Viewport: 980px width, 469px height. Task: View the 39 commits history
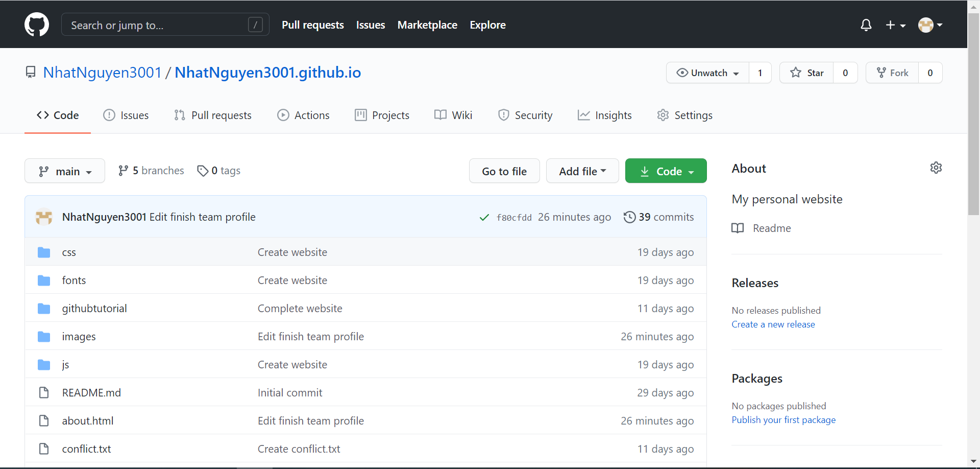[658, 217]
